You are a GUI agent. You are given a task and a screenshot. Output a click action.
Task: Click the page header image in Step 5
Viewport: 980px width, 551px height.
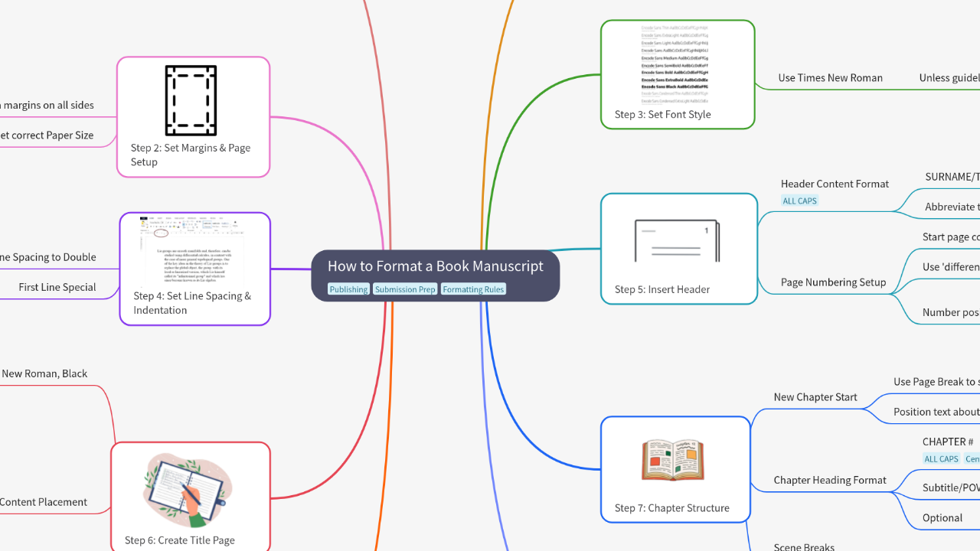678,240
